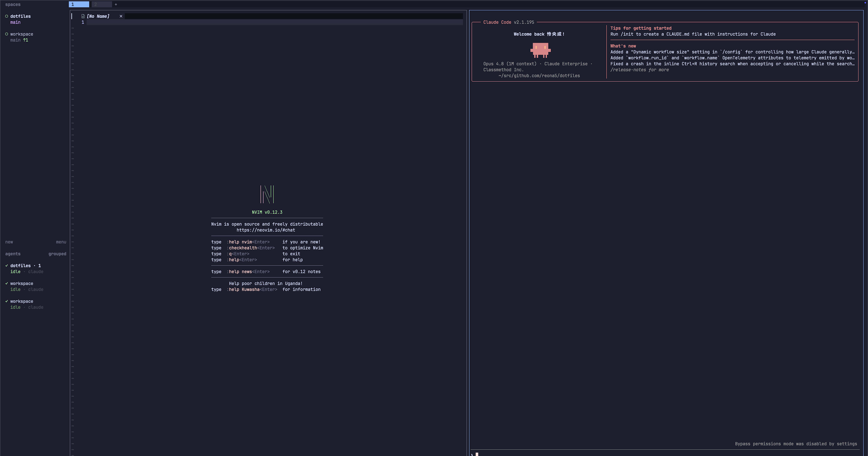Click the dotfiles space status circle
This screenshot has width=868, height=456.
pos(6,16)
